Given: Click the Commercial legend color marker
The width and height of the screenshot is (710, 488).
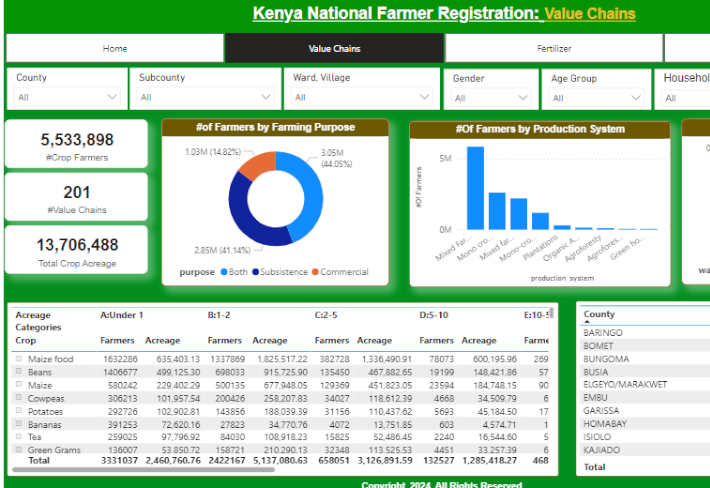Looking at the screenshot, I should coord(315,272).
